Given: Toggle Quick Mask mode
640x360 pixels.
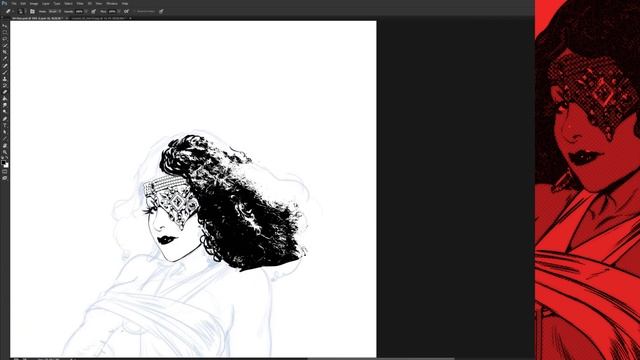Looking at the screenshot, I should pos(5,172).
